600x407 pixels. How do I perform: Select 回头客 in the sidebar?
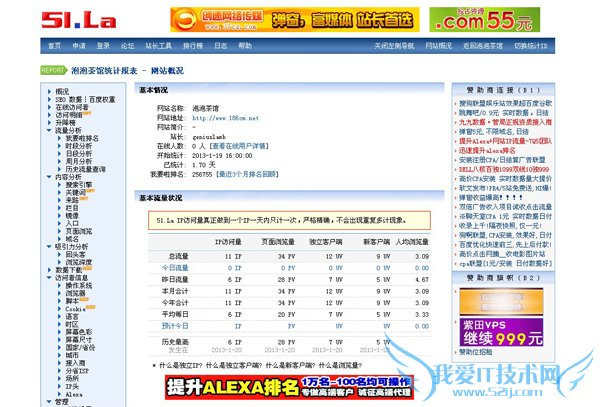(x=75, y=254)
